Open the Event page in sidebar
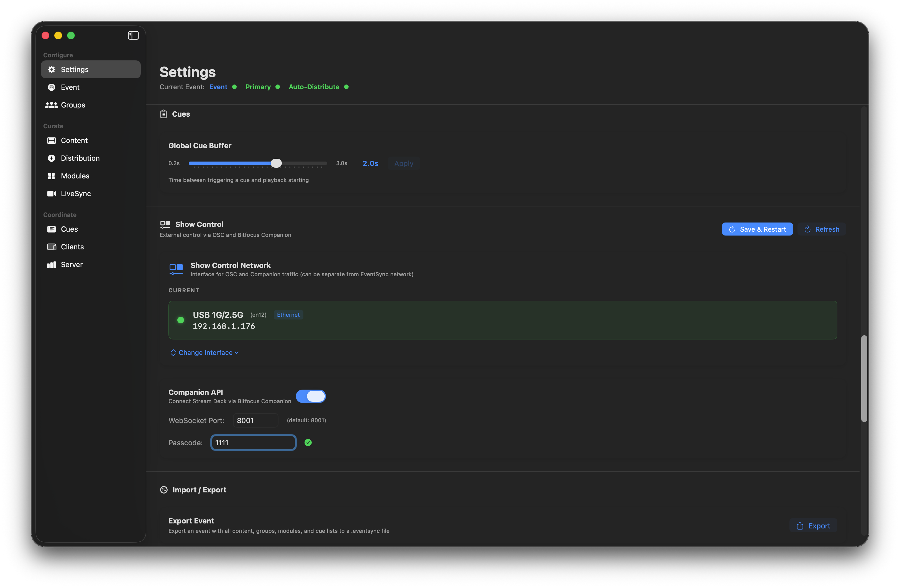 tap(91, 87)
